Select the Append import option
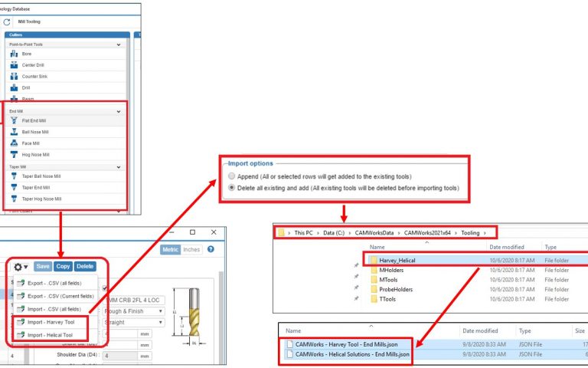 [231, 176]
